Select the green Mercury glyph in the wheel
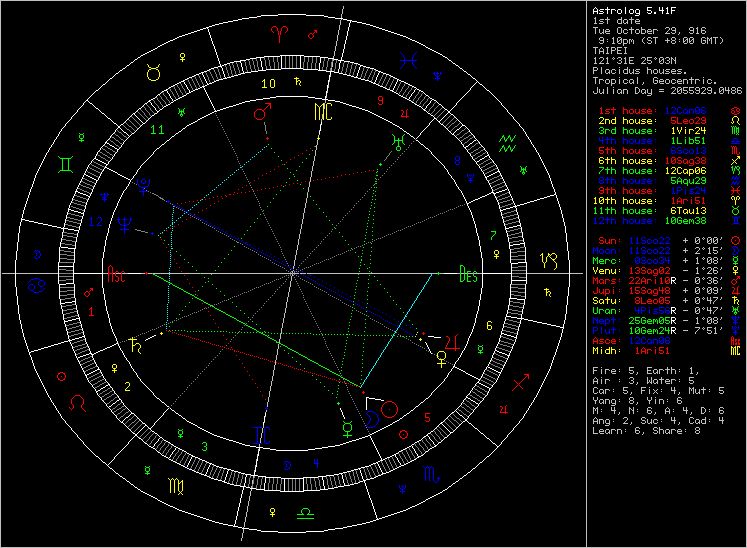This screenshot has width=747, height=548. 346,426
